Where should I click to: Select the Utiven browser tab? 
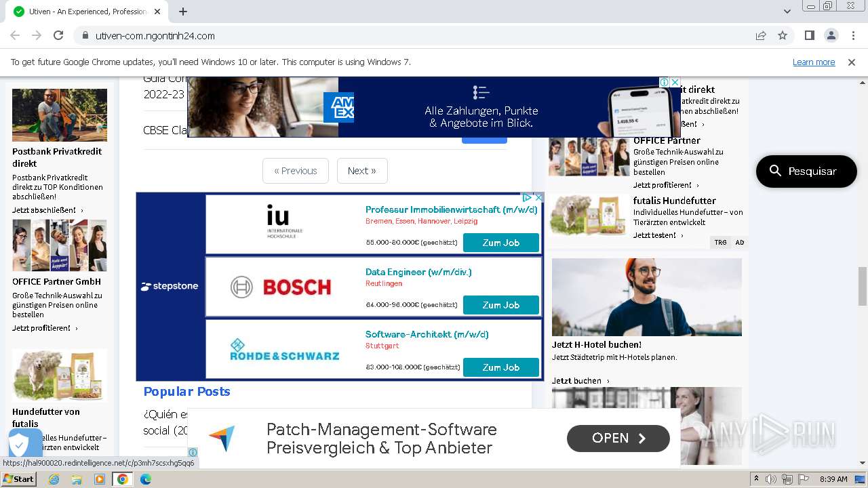pos(88,12)
